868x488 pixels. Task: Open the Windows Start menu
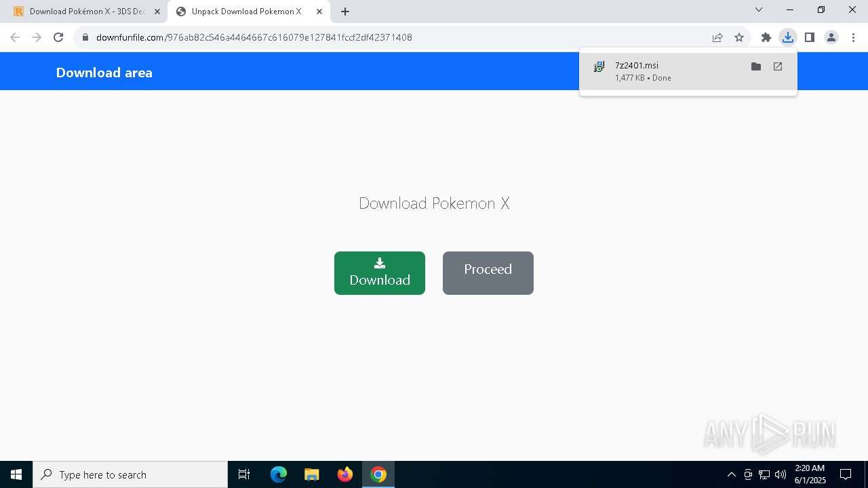pyautogui.click(x=16, y=474)
